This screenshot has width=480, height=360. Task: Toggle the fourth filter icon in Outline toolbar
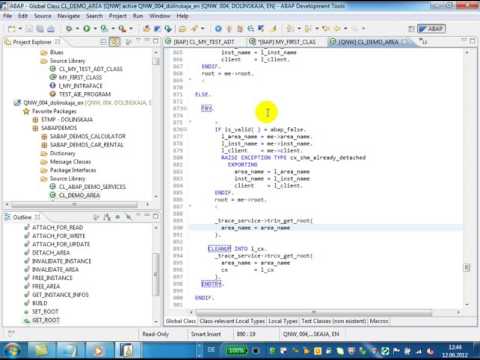(x=128, y=217)
